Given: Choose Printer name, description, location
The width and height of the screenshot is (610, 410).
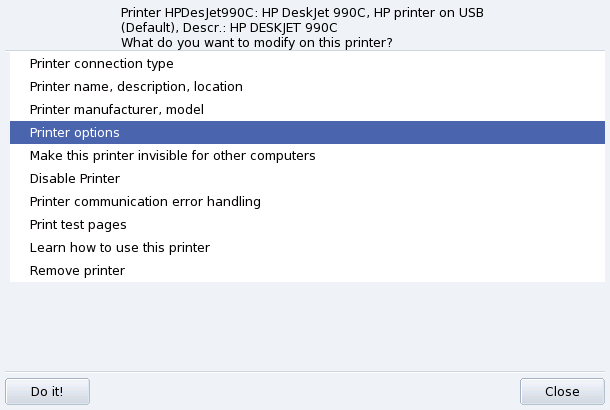Looking at the screenshot, I should [136, 87].
